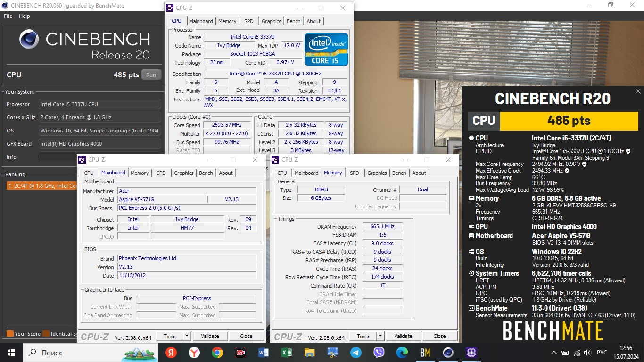644x362 pixels.
Task: Click the Max TDP value 17.0 W
Action: [x=291, y=46]
